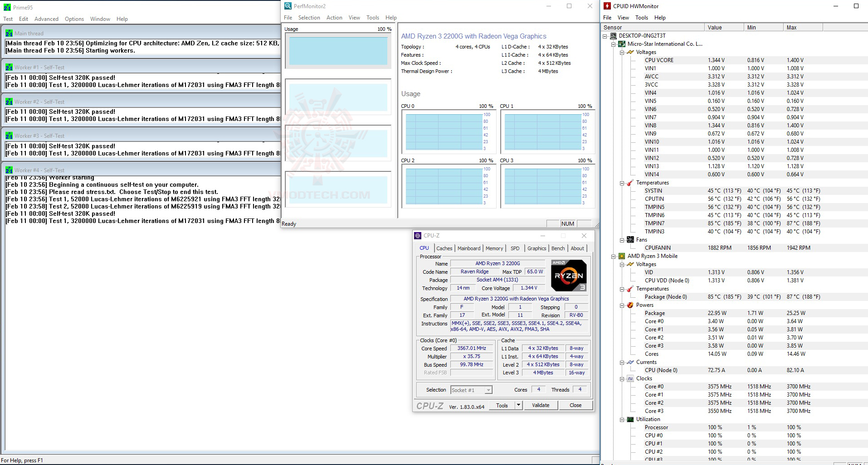
Task: Click the AMD Ryzen 3 2200G heading in PerfMonitor2
Action: 473,36
